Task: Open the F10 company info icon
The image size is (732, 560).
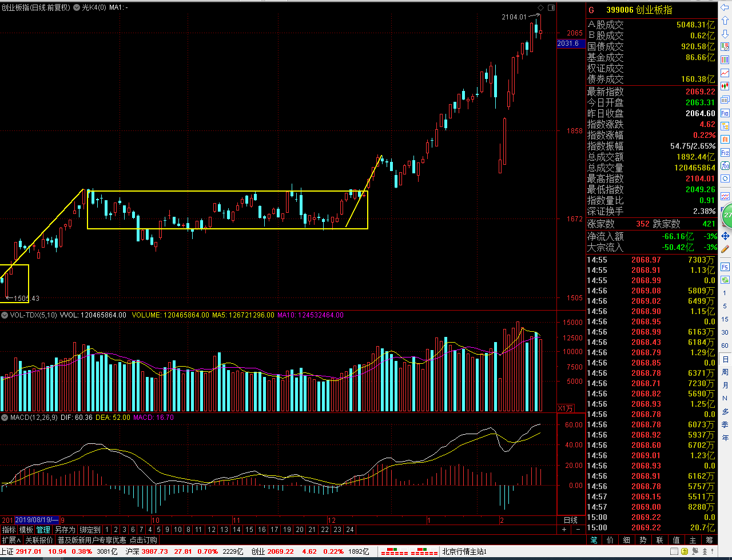Action: (725, 113)
